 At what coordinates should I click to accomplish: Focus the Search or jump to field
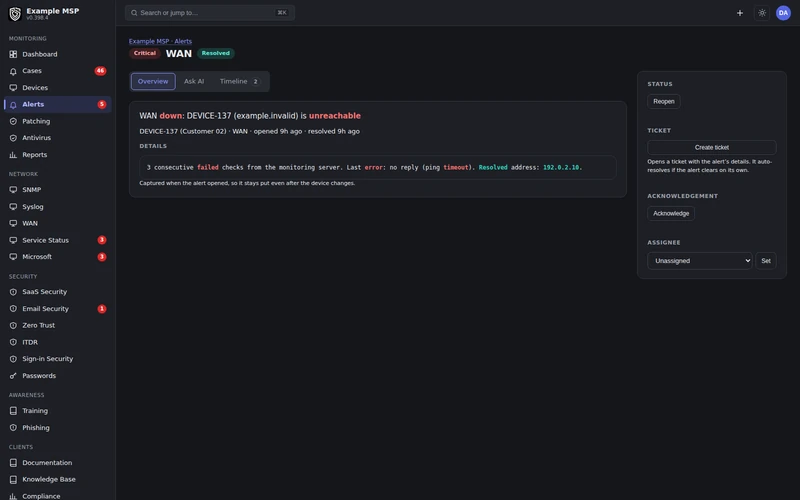click(x=210, y=13)
